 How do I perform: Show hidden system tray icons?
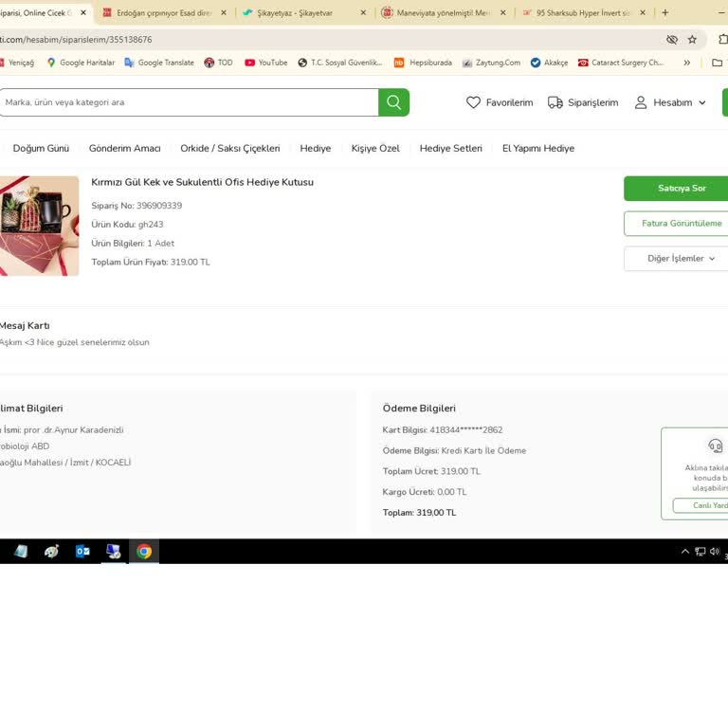pyautogui.click(x=684, y=551)
